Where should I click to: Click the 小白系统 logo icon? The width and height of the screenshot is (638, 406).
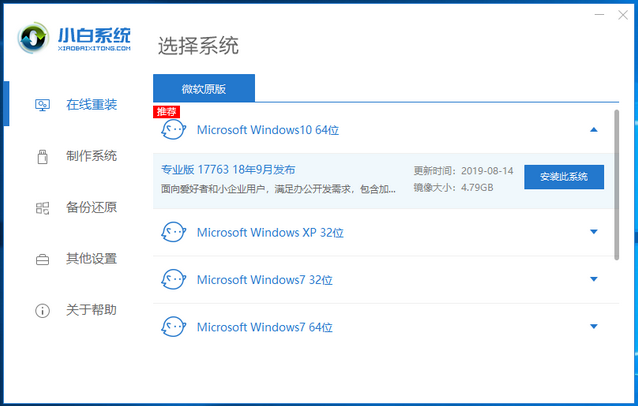click(33, 38)
